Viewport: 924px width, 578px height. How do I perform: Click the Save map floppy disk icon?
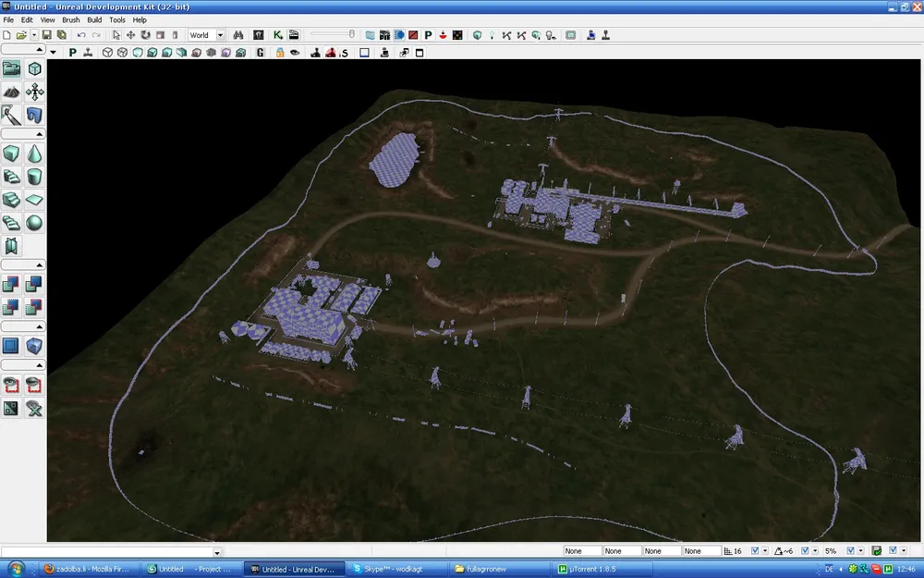pos(46,35)
